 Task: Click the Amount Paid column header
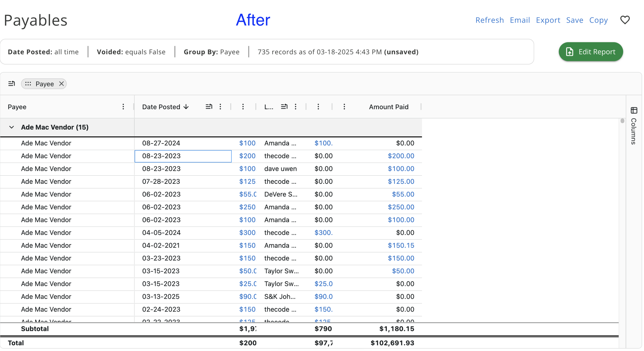point(389,107)
